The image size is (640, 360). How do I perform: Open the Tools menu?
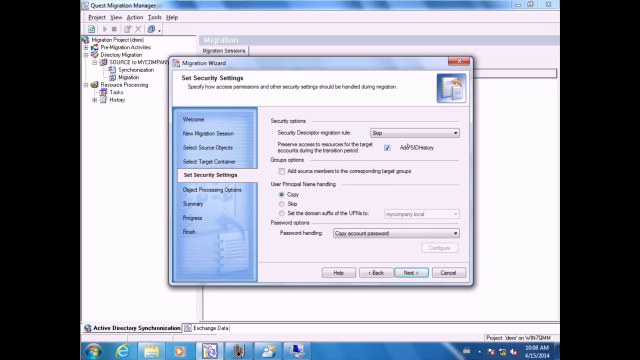(x=155, y=17)
